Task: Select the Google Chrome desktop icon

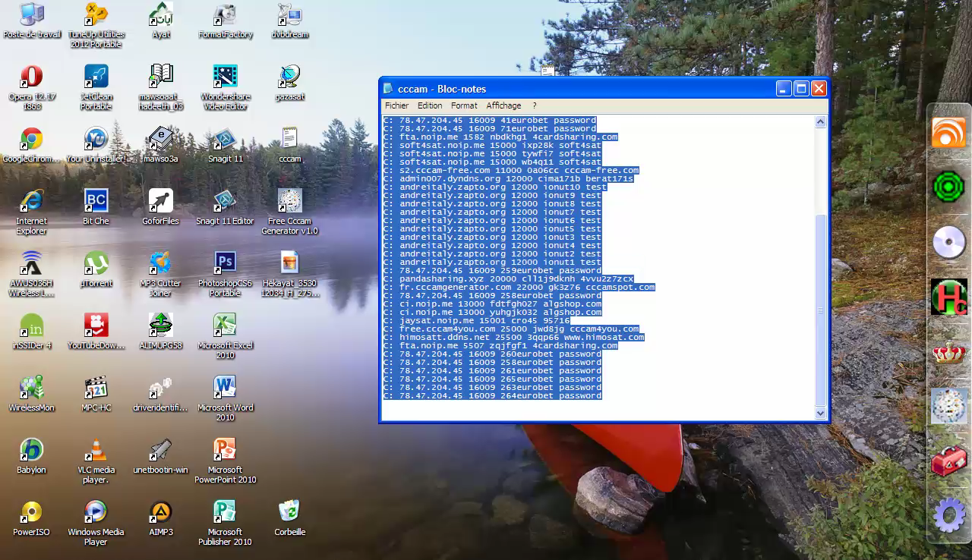Action: click(x=31, y=140)
